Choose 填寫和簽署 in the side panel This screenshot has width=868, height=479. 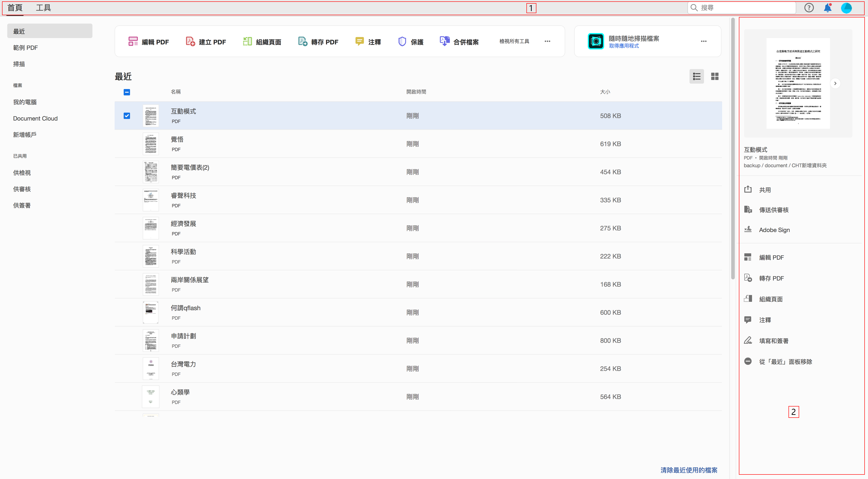point(773,341)
